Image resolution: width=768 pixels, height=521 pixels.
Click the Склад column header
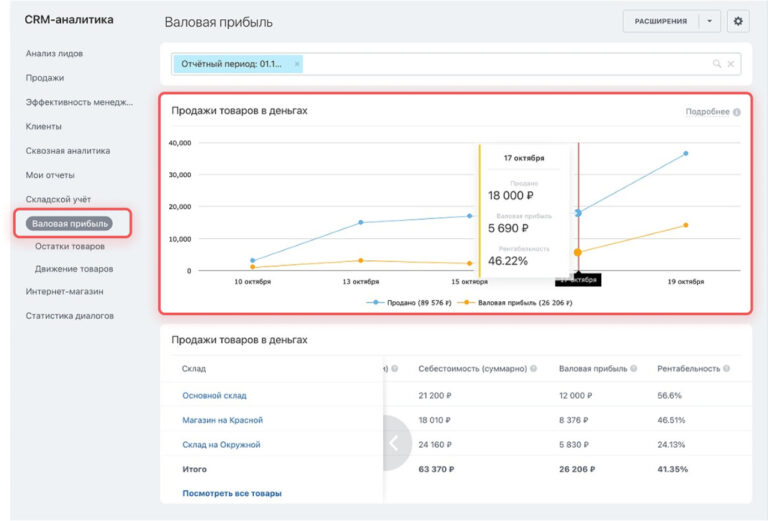click(x=193, y=369)
